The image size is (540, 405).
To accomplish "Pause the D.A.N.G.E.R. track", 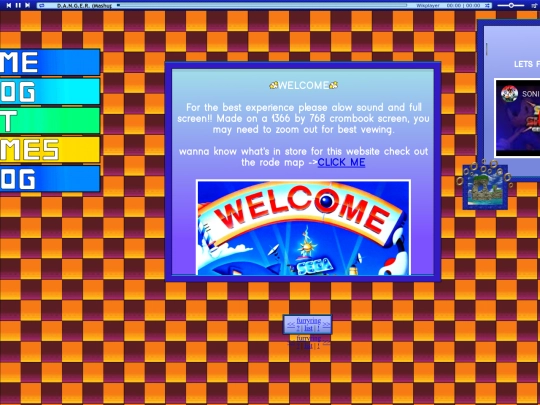I will (18, 5).
